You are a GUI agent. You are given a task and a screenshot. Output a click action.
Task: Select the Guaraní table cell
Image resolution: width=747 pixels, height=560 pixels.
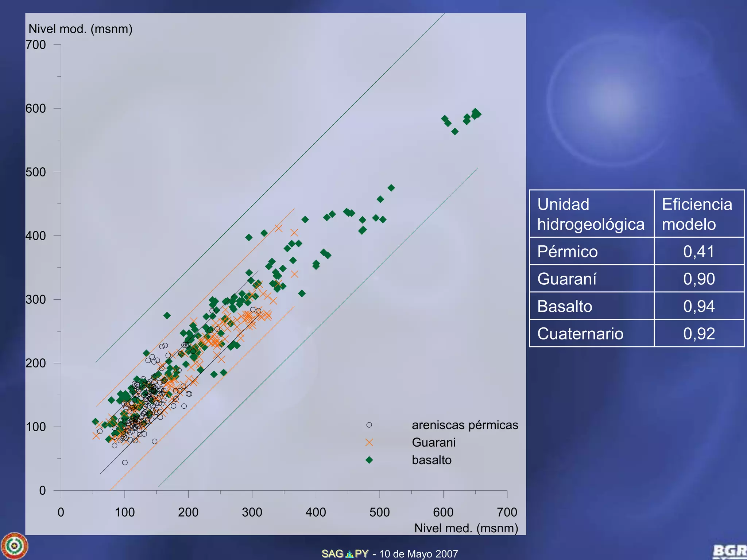point(567,279)
